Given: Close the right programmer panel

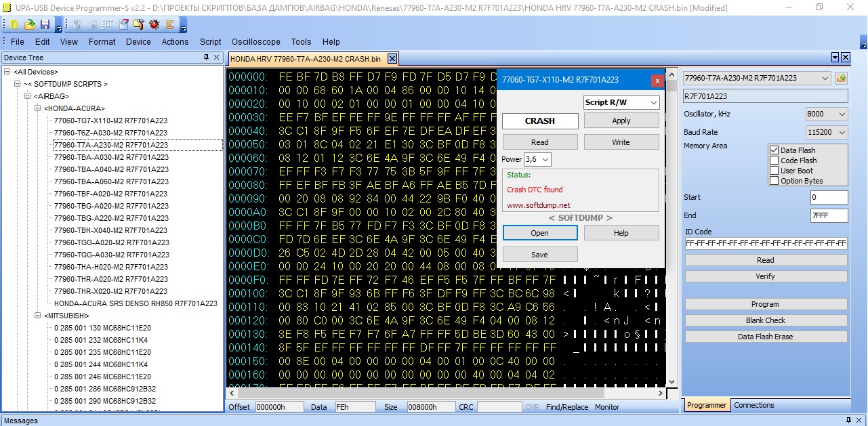Looking at the screenshot, I should coord(846,58).
